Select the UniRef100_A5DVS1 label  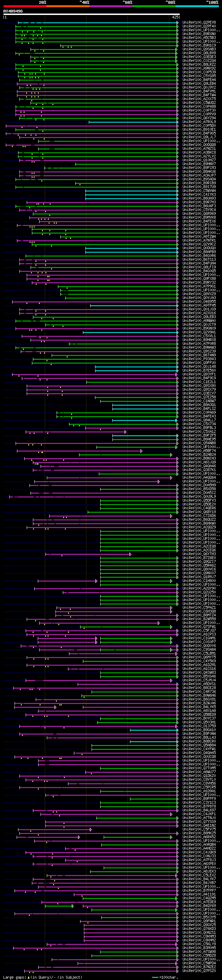pos(199,684)
